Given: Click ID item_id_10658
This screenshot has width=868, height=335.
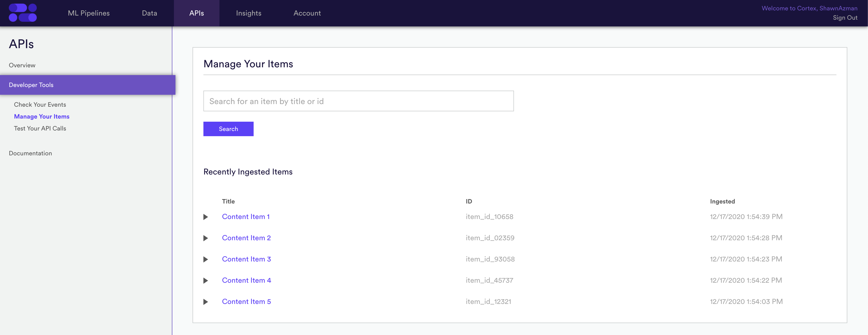Looking at the screenshot, I should coord(489,217).
